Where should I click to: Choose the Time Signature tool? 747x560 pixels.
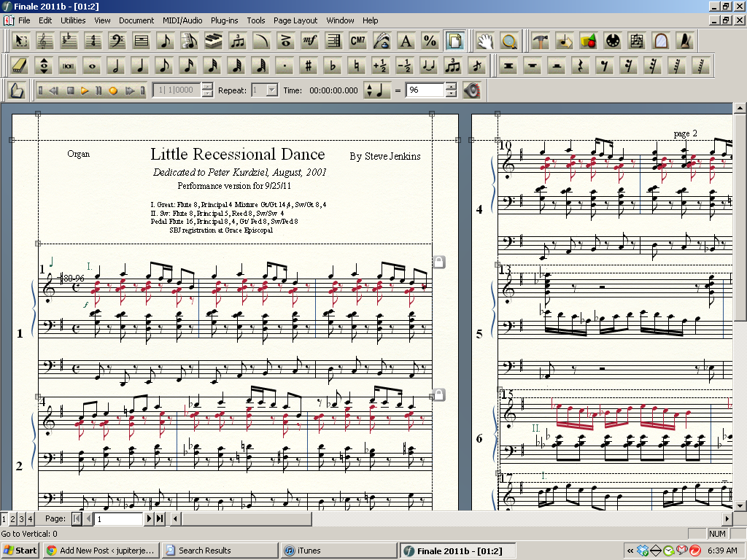coord(93,42)
